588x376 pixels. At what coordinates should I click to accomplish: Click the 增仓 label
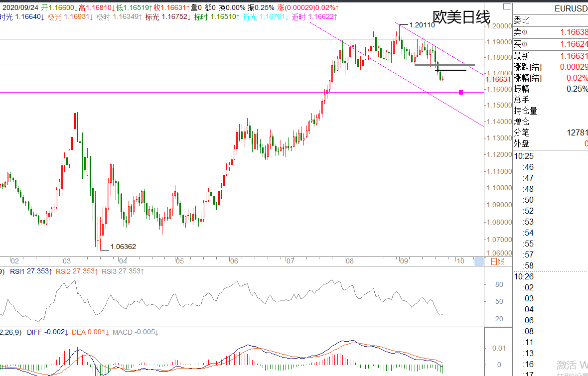coord(521,122)
